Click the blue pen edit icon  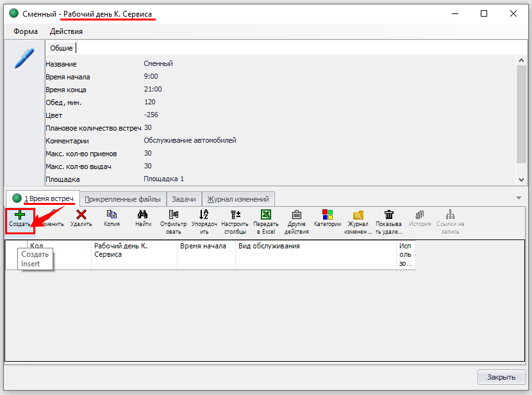[24, 58]
